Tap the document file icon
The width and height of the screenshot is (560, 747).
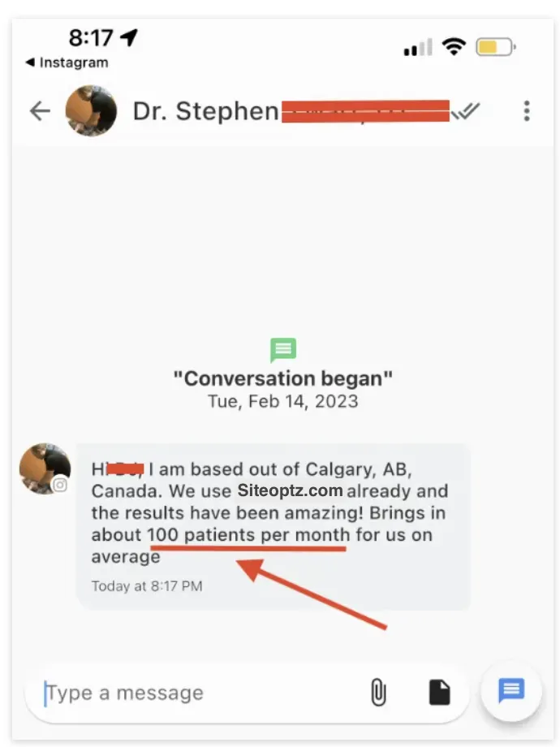pyautogui.click(x=439, y=692)
